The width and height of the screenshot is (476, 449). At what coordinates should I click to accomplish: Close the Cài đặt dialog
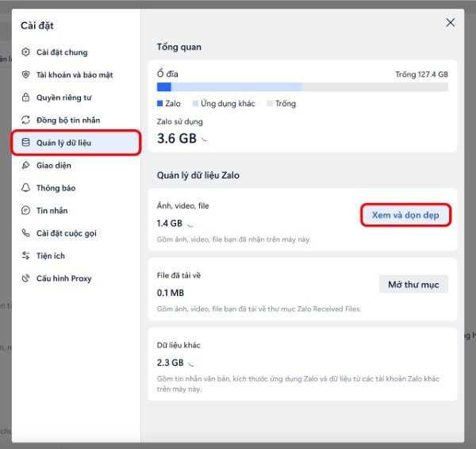[x=450, y=22]
